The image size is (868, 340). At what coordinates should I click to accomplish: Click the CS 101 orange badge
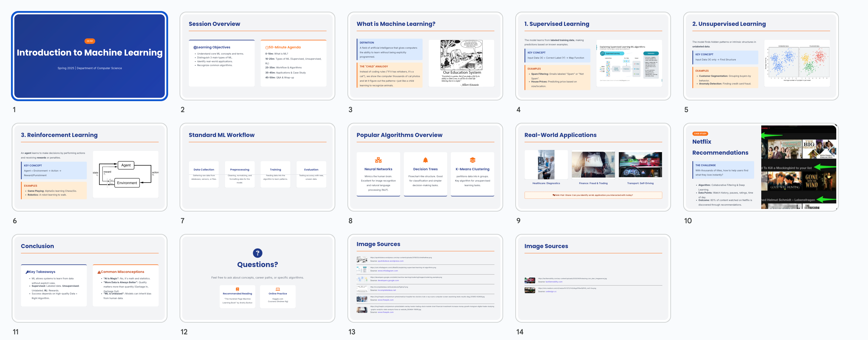[x=90, y=41]
